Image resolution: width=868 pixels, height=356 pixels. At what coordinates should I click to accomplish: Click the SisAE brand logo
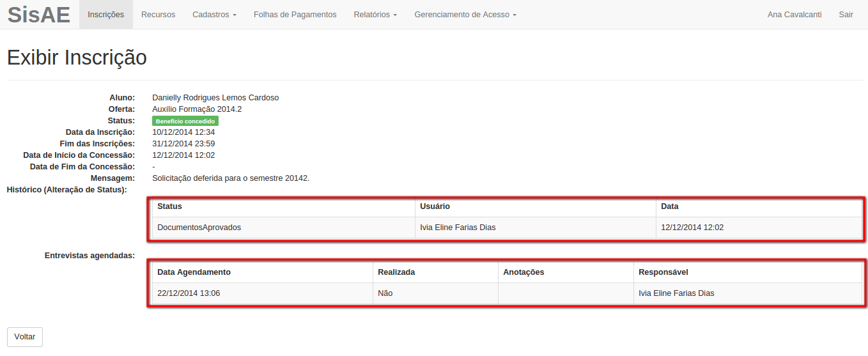click(39, 14)
